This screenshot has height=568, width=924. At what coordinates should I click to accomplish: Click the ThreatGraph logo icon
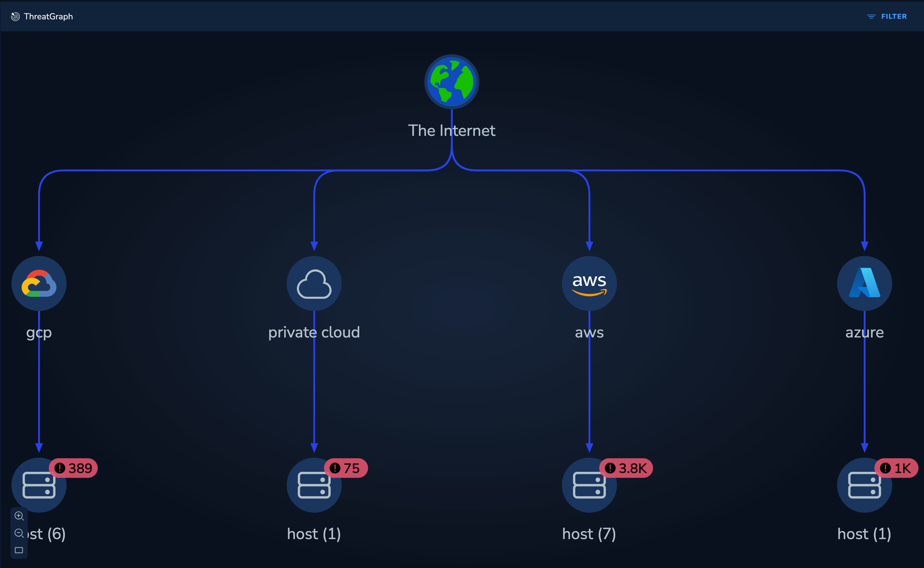[15, 17]
